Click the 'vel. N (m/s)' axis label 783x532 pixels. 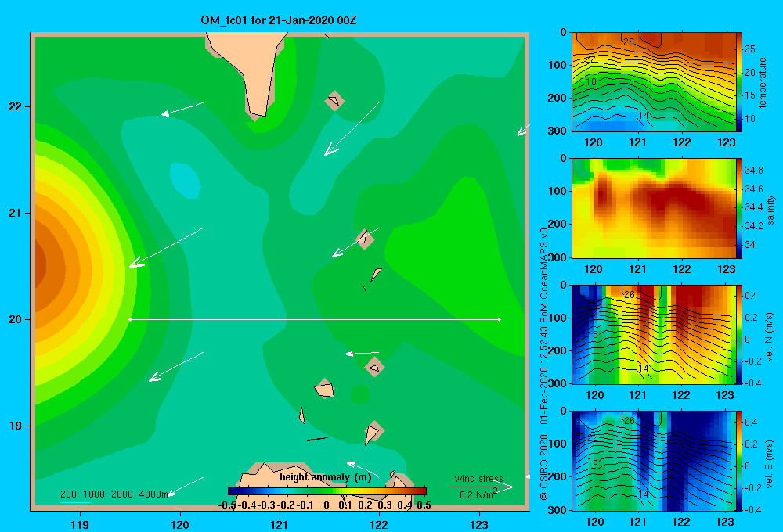click(x=770, y=337)
